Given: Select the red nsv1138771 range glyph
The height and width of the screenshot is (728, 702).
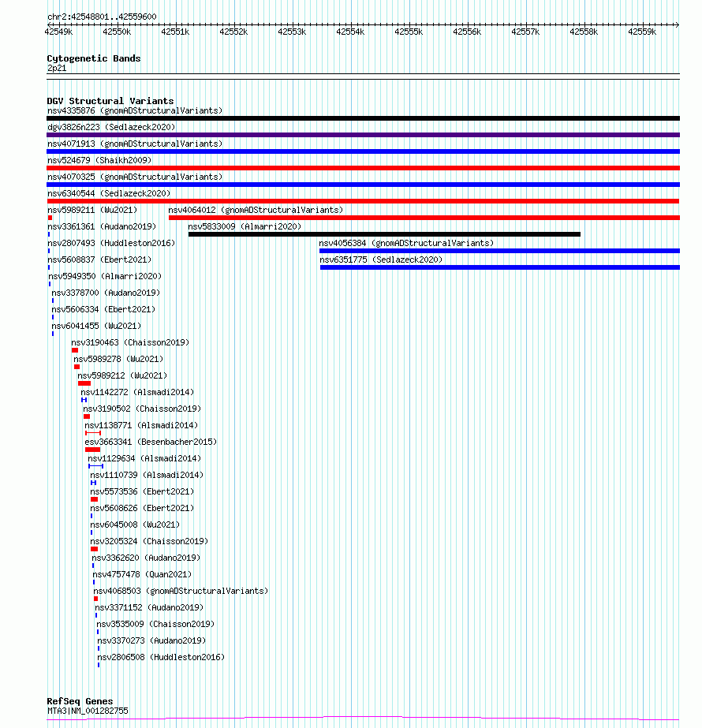Looking at the screenshot, I should coord(93,433).
